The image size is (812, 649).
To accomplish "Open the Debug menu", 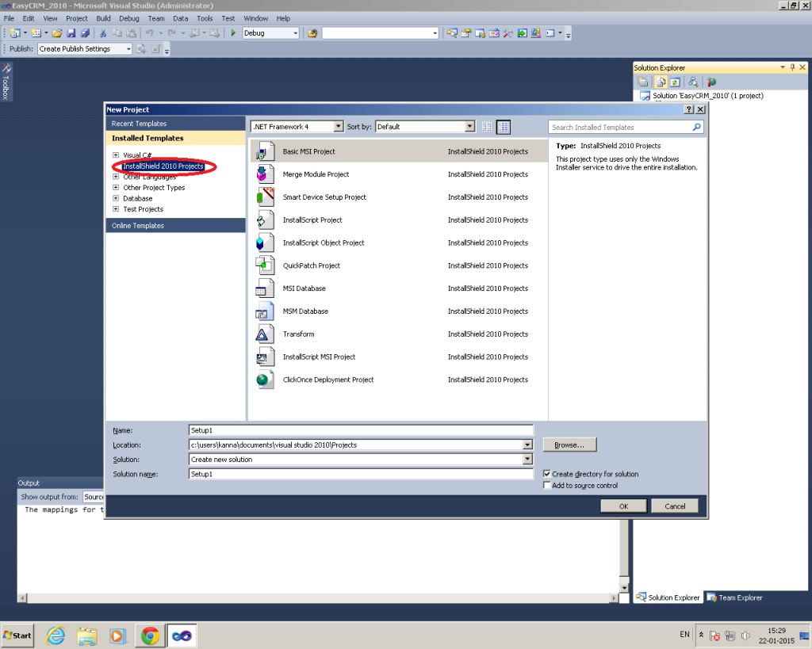I will tap(129, 18).
